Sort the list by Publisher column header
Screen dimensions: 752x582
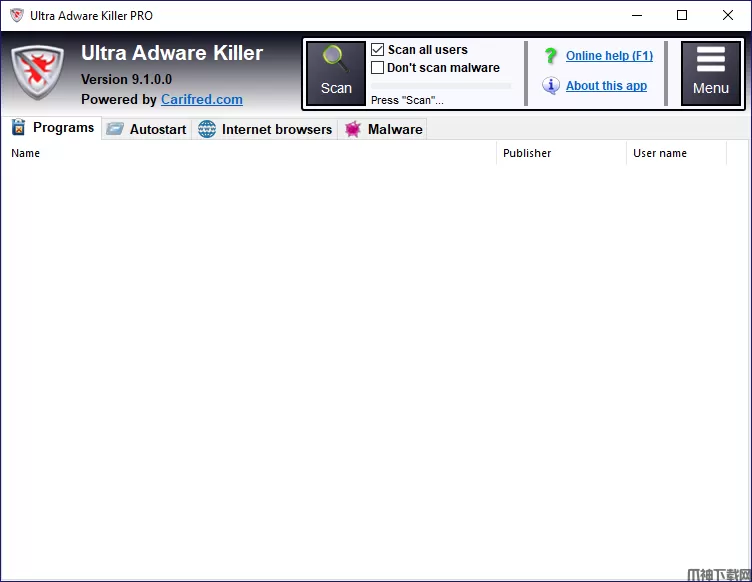point(561,153)
